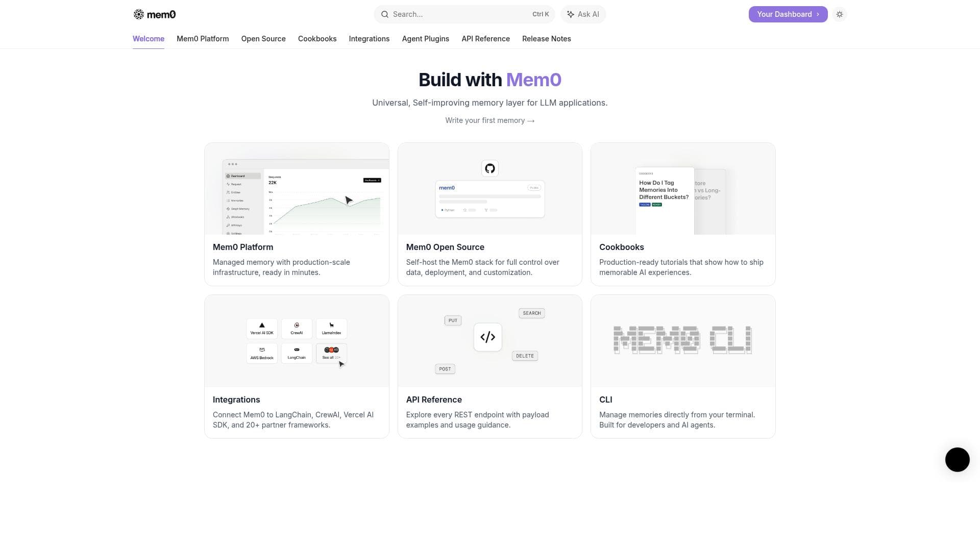Click the GitHub icon in Open Source card
The height and width of the screenshot is (551, 980).
point(490,168)
